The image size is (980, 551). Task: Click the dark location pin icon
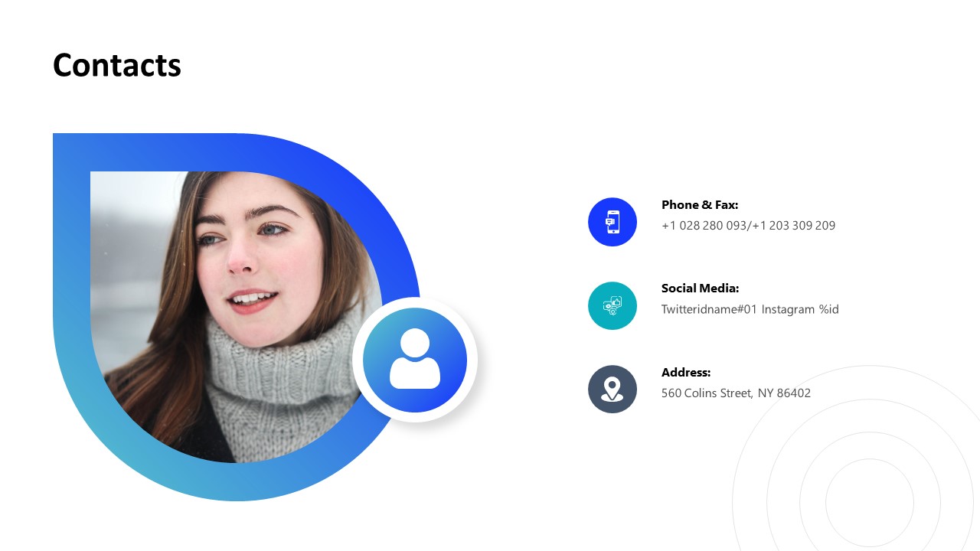pyautogui.click(x=612, y=389)
